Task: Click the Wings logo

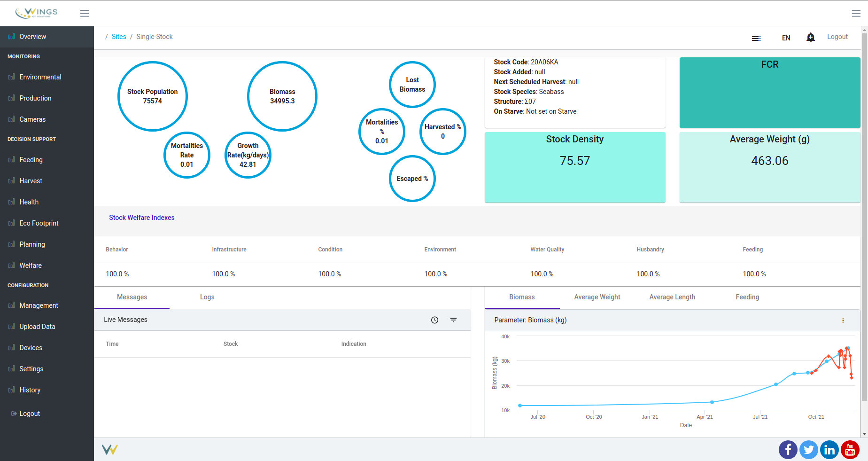Action: (37, 13)
